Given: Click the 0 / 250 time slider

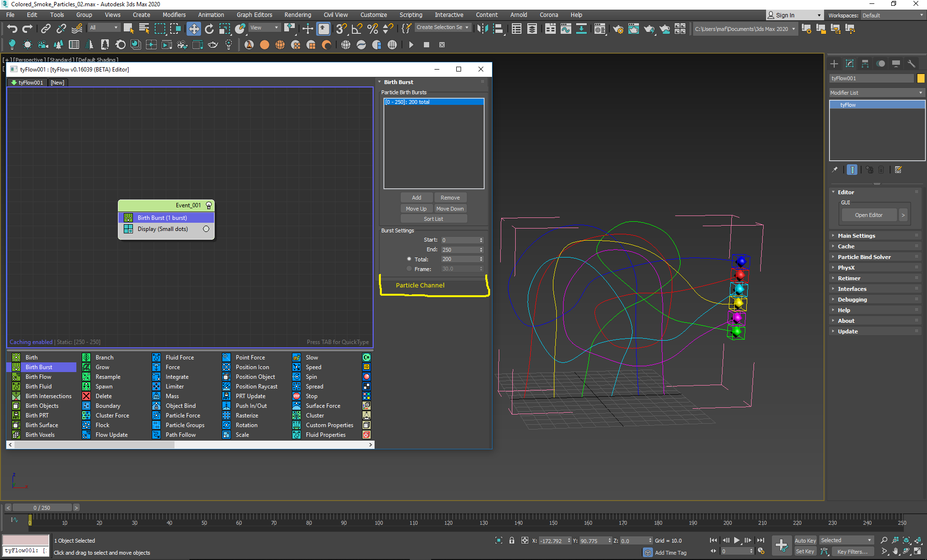Looking at the screenshot, I should click(42, 508).
